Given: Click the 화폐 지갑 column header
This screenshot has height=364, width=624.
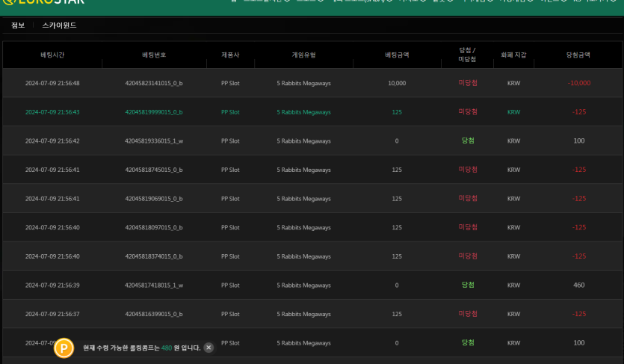Looking at the screenshot, I should click(513, 55).
